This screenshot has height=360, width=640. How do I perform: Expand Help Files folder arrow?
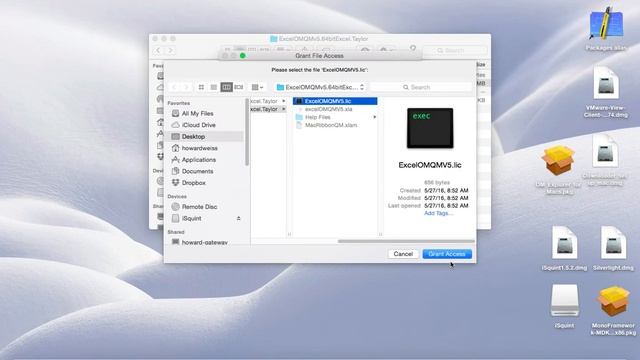(x=375, y=117)
